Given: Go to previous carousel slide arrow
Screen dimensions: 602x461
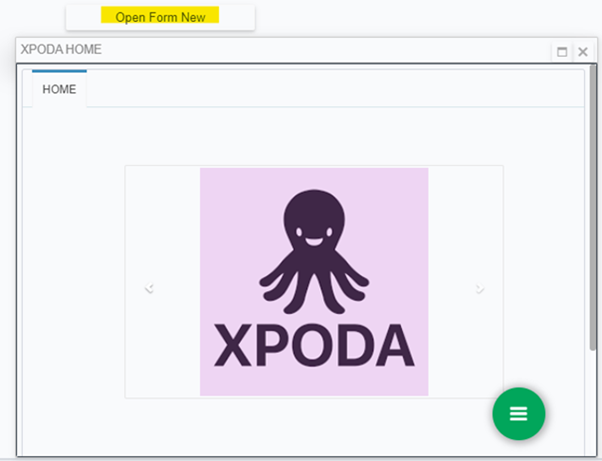Looking at the screenshot, I should point(149,288).
